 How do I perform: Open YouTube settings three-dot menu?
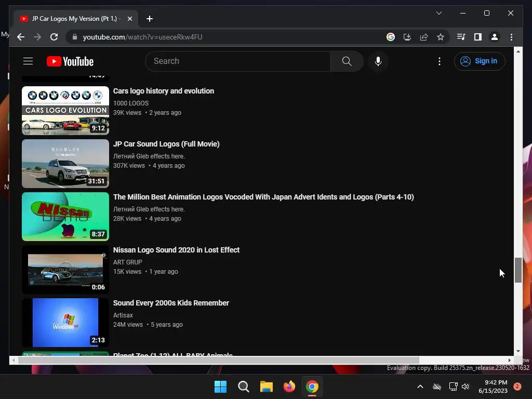(440, 61)
